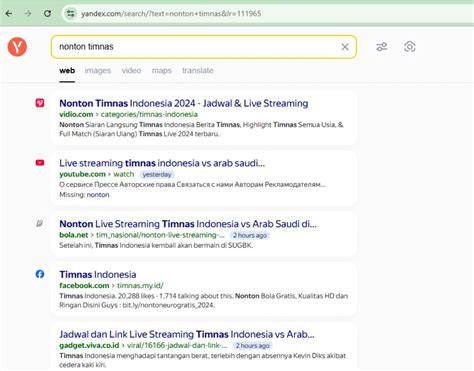Click the 'Missing: nonton' text

84,195
